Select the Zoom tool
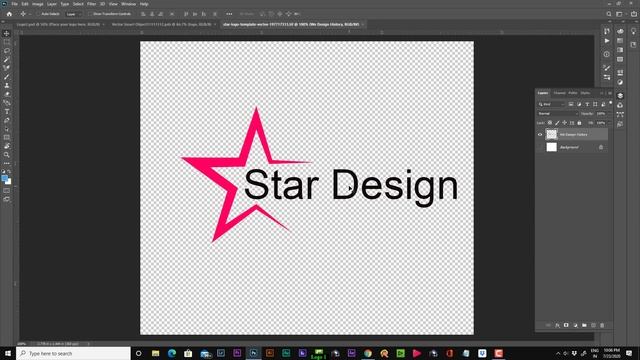This screenshot has width=640, height=360. tap(7, 155)
